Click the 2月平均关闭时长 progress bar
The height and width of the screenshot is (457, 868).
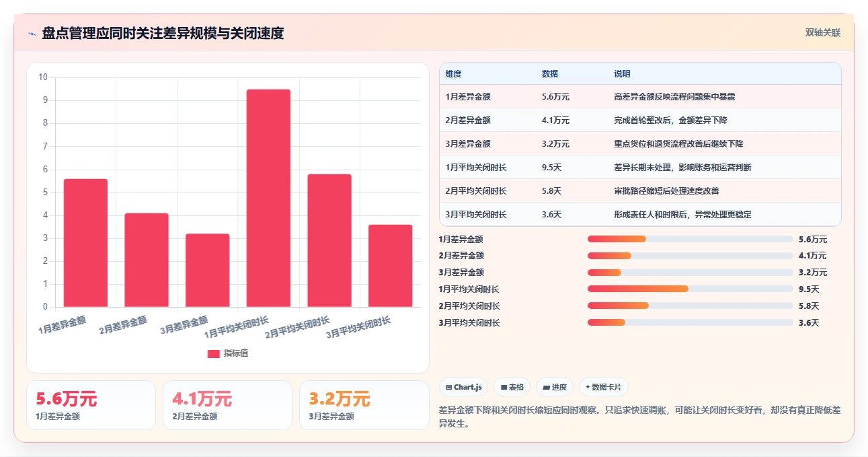click(x=691, y=306)
